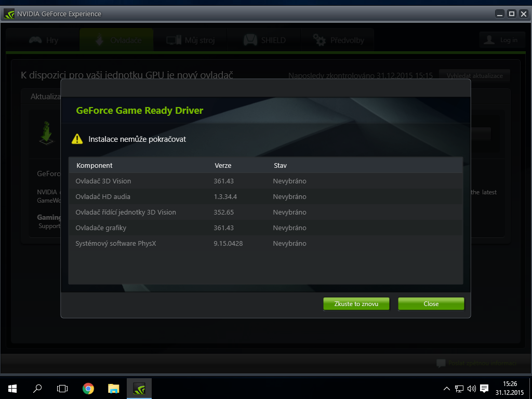
Task: Click the gamepad icon on Hry tab
Action: 35,40
